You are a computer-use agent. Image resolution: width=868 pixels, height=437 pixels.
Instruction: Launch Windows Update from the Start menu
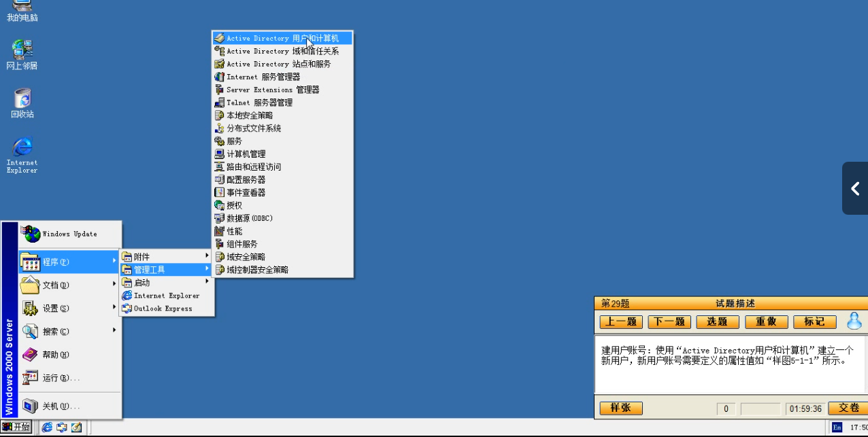[x=69, y=234]
